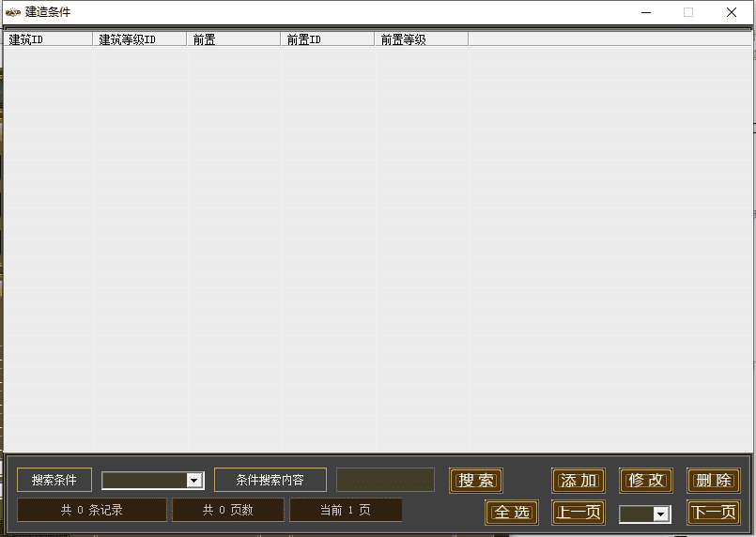Viewport: 756px width, 537px height.
Task: Sort by the 建筑ID column header
Action: pyautogui.click(x=48, y=39)
